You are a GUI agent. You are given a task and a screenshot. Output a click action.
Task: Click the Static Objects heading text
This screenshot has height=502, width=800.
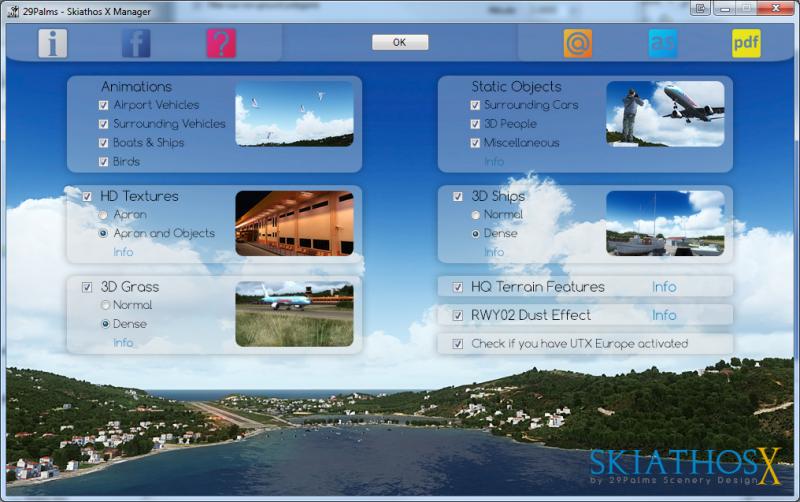(516, 87)
